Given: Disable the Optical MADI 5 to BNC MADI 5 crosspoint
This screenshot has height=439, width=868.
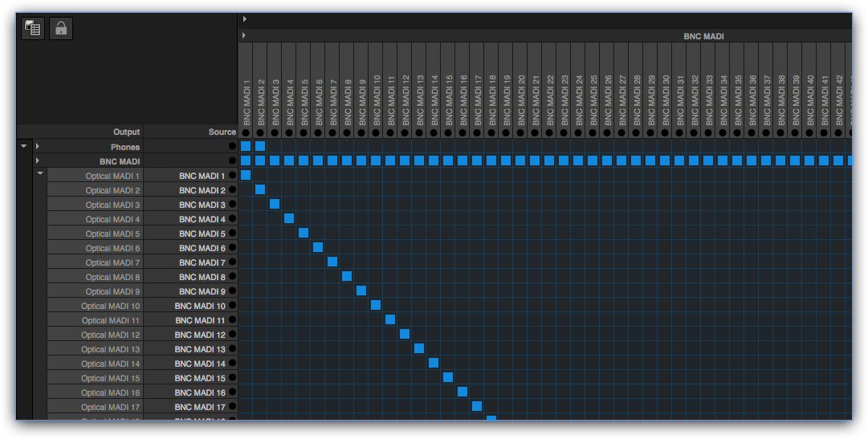Looking at the screenshot, I should pos(304,233).
